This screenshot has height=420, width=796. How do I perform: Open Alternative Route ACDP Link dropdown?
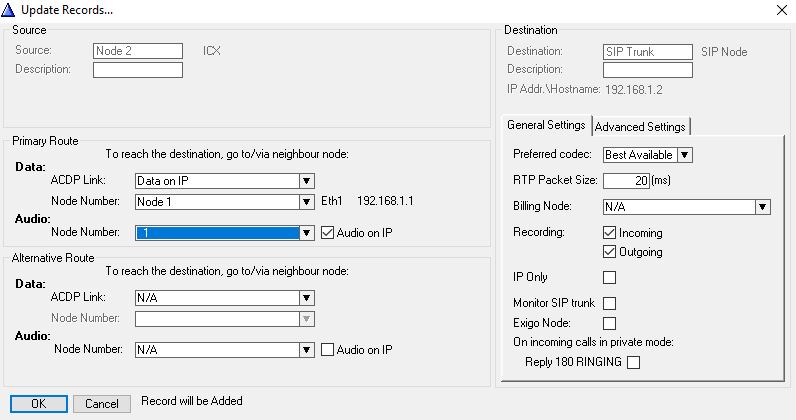[306, 298]
